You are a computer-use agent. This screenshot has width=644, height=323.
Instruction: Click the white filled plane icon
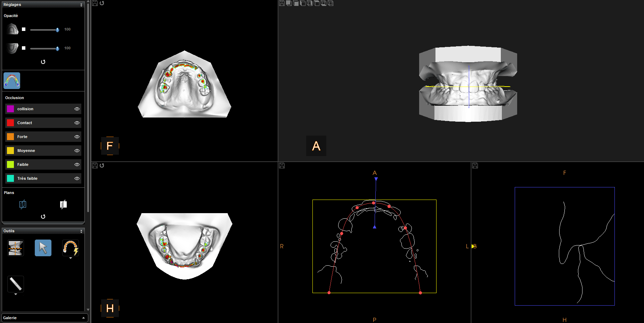63,204
